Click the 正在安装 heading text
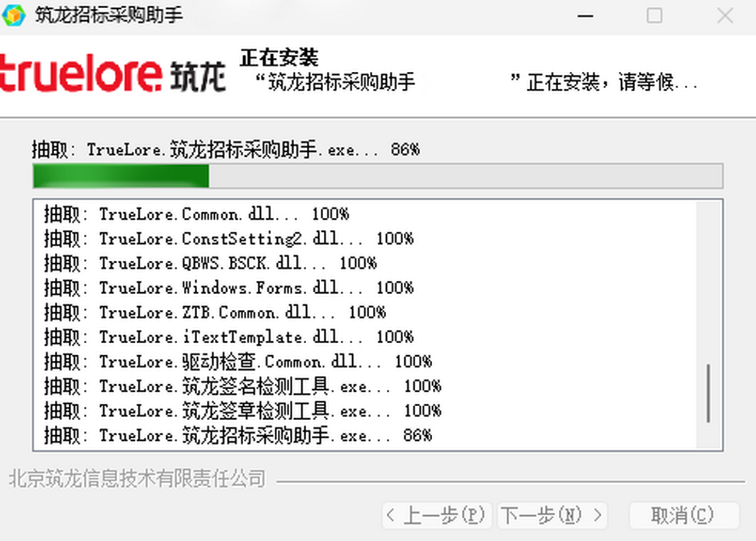756x541 pixels. pos(279,58)
